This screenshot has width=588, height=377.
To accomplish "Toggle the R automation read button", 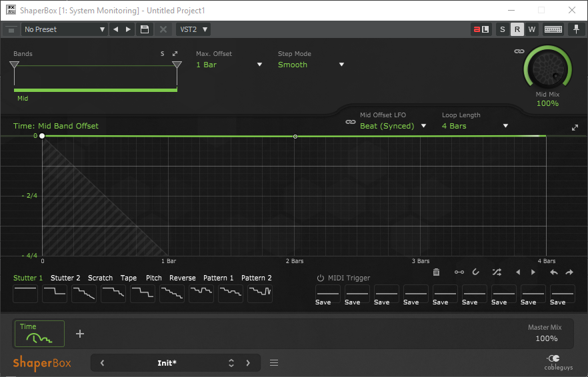I will (x=517, y=29).
